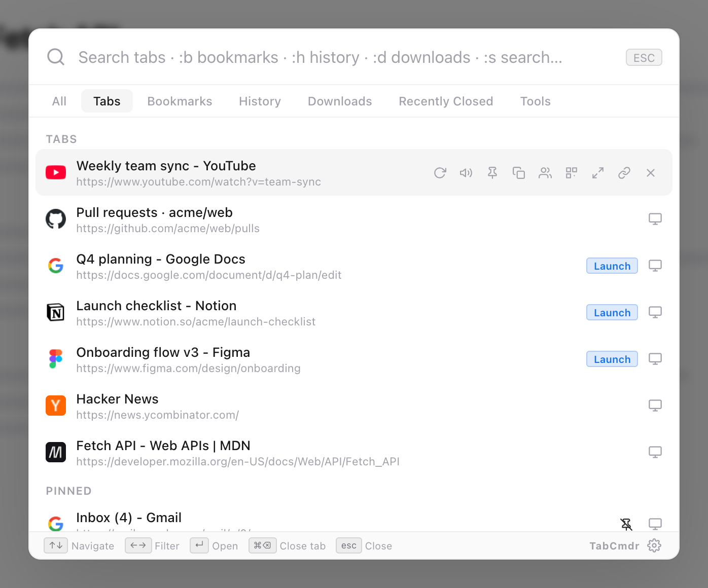Click the left/right Filter key hint
708x588 pixels.
pos(138,545)
